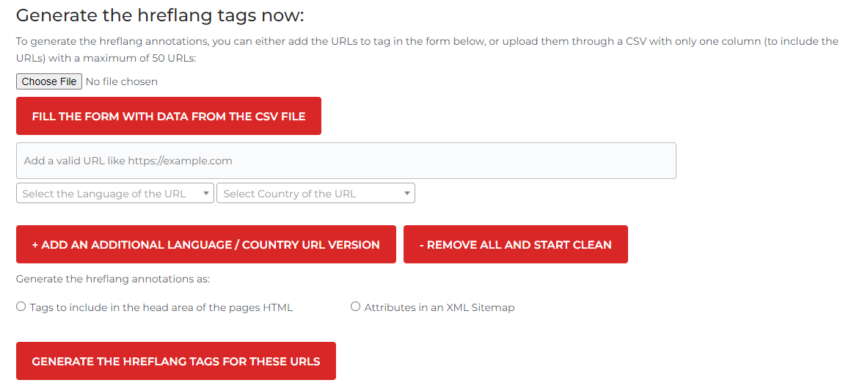Select the "Attributes in an XML Sitemap" radio
This screenshot has height=391, width=868.
[356, 307]
